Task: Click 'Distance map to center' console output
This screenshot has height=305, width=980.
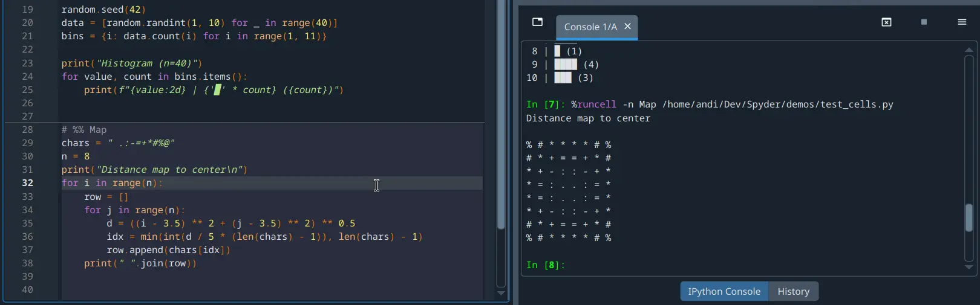Action: point(588,118)
